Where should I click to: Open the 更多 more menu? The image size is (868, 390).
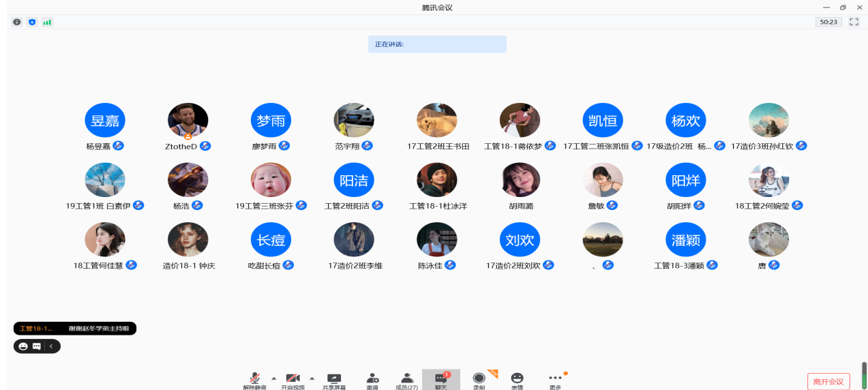click(555, 380)
